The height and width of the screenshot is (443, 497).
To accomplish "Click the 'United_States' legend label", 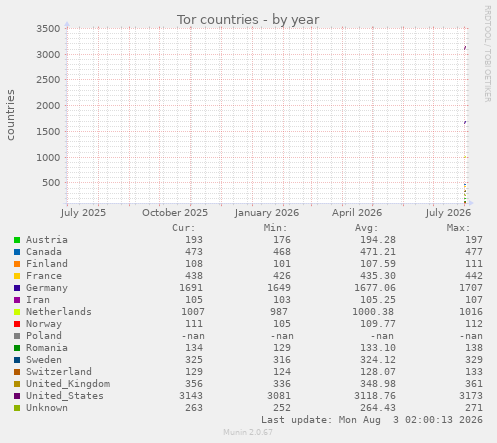I will [x=65, y=396].
